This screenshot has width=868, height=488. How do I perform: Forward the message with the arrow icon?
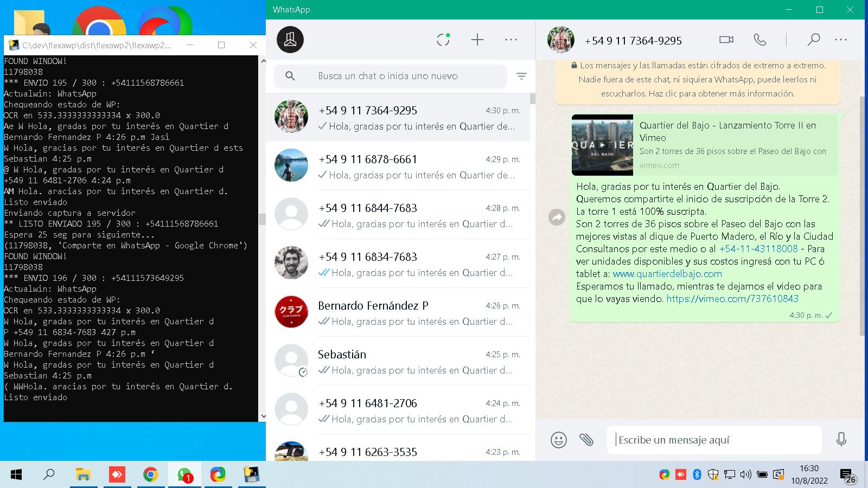pyautogui.click(x=557, y=217)
